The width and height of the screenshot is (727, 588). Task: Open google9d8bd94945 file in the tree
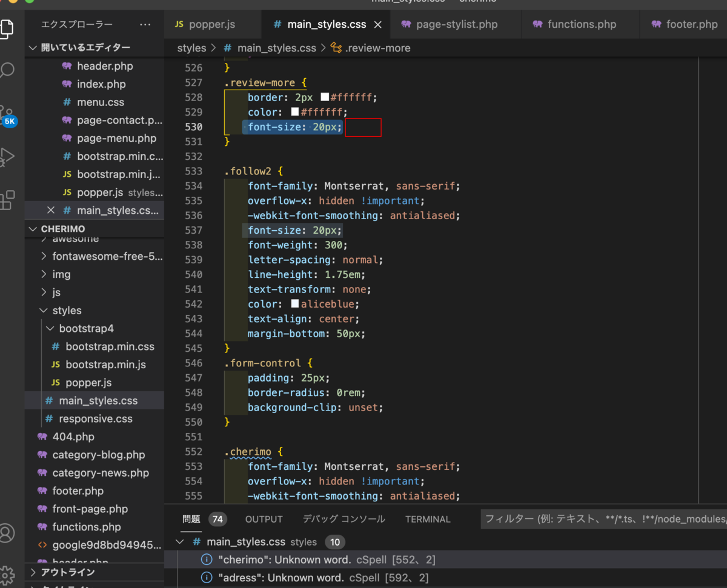click(107, 545)
